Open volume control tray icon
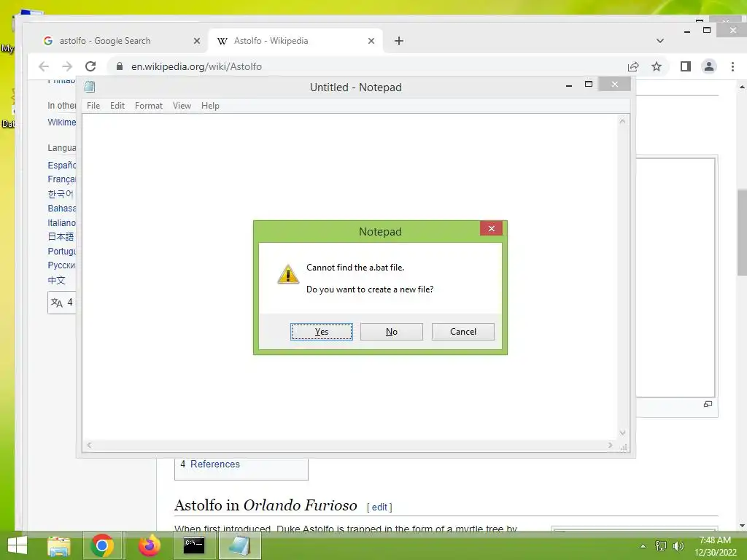Viewport: 747px width, 560px height. 678,546
